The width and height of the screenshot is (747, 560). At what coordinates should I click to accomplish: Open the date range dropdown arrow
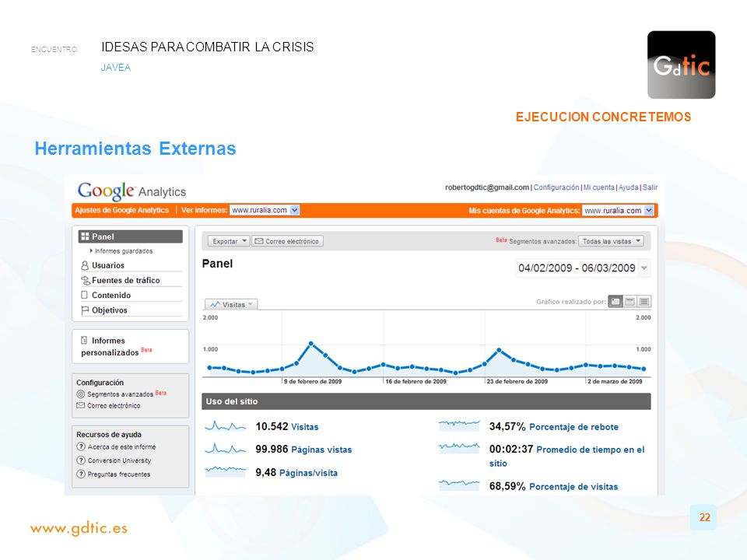[x=644, y=268]
